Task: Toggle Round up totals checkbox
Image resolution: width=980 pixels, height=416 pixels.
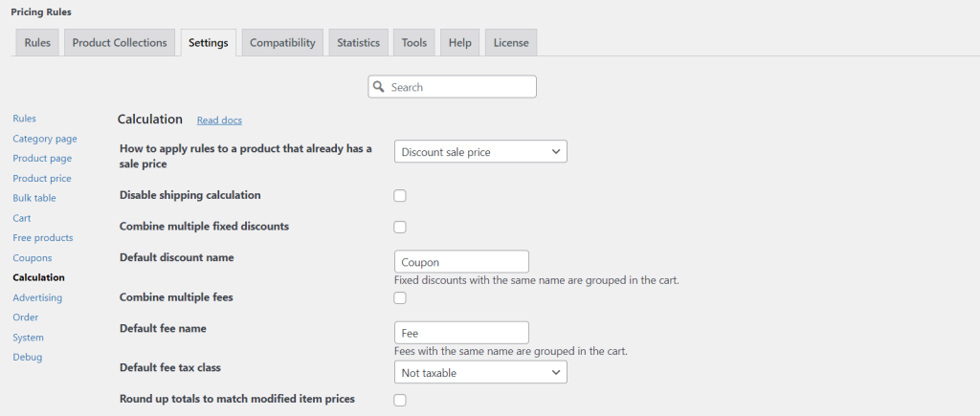Action: [400, 400]
